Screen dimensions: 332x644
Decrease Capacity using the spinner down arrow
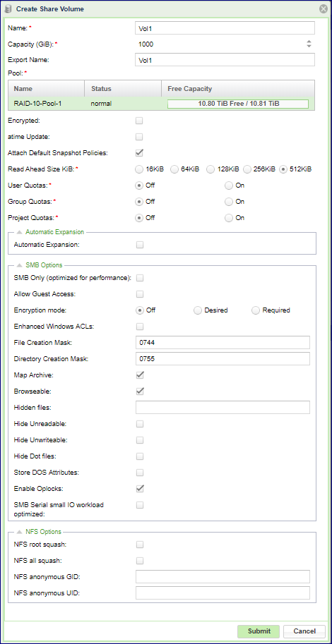tap(309, 47)
